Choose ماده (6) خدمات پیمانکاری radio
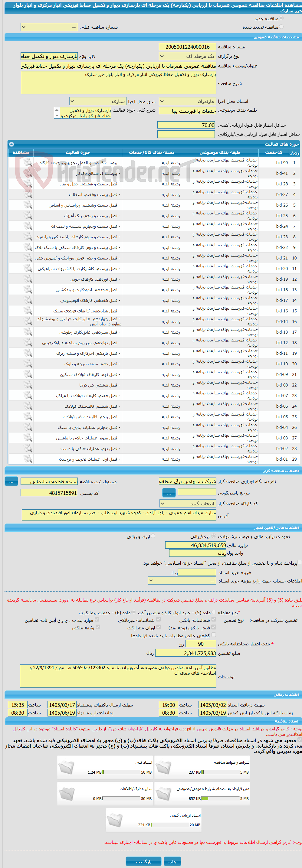 [134, 612]
